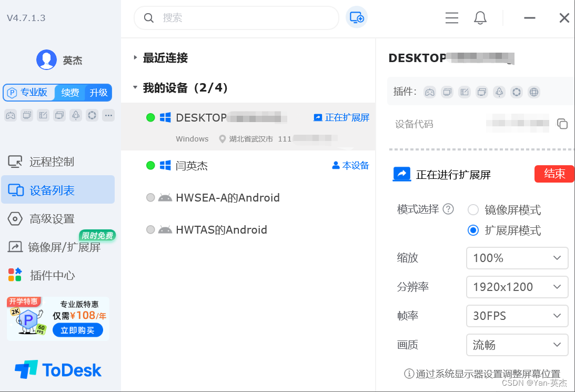This screenshot has height=392, width=575.
Task: Click the 专业版特惠 promo banner
Action: click(58, 318)
